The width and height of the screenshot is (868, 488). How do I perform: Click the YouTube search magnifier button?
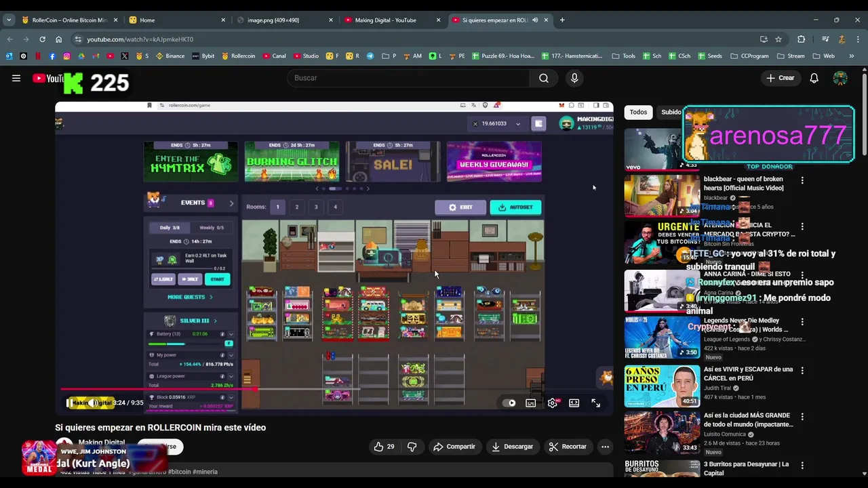point(544,78)
